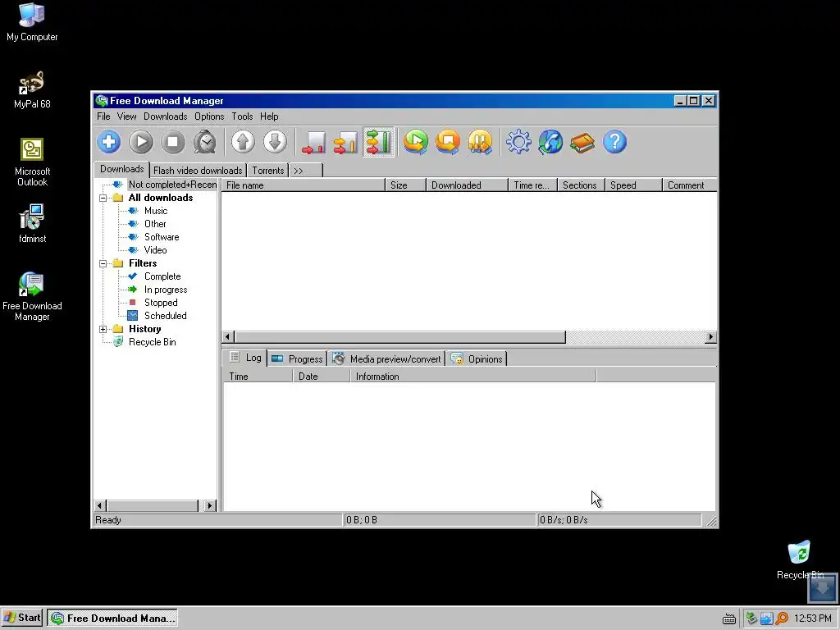Image resolution: width=840 pixels, height=630 pixels.
Task: Sort by Sections column header
Action: 581,185
